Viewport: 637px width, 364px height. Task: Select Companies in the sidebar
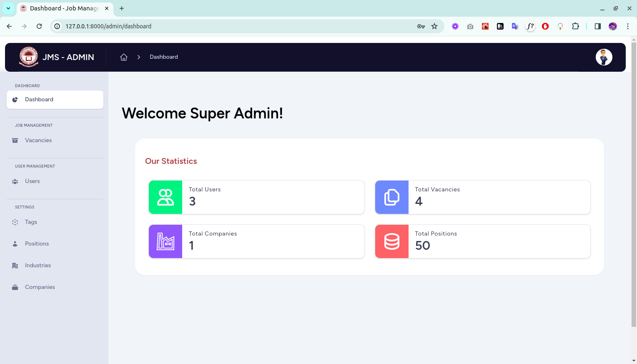click(x=40, y=287)
